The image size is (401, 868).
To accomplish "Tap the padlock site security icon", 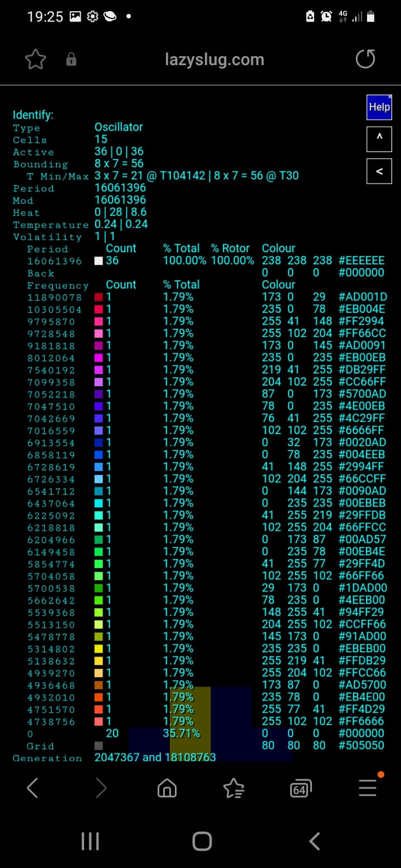I will coord(71,60).
